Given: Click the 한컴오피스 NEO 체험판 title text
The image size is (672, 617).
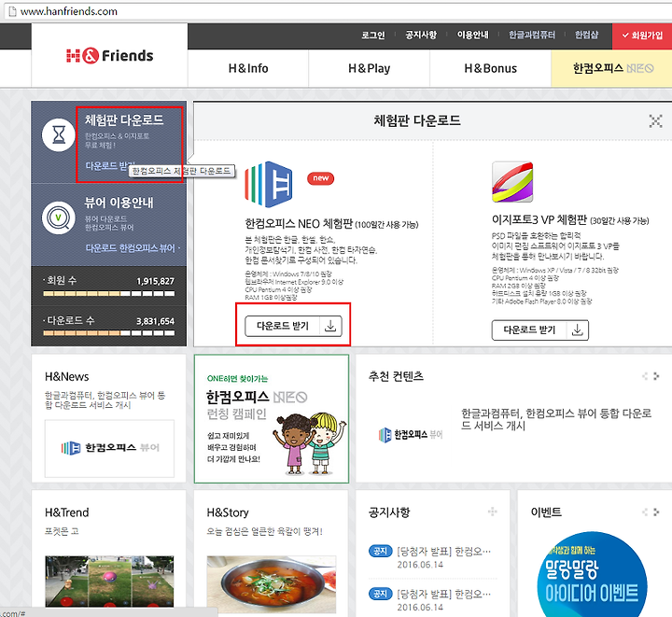Looking at the screenshot, I should coord(299,224).
